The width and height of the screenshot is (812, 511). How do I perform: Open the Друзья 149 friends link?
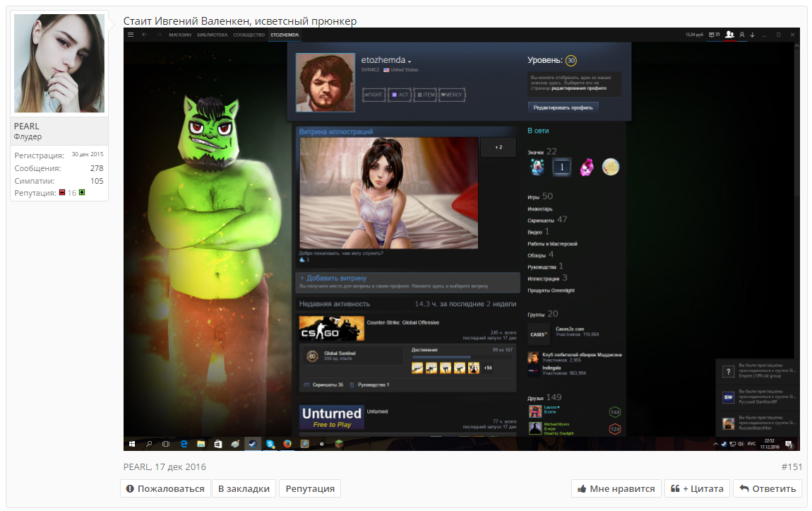(544, 397)
